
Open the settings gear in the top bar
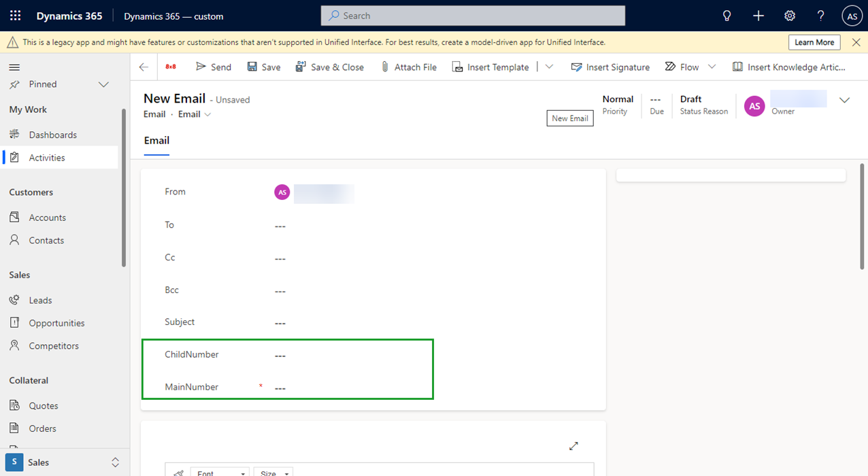point(789,15)
